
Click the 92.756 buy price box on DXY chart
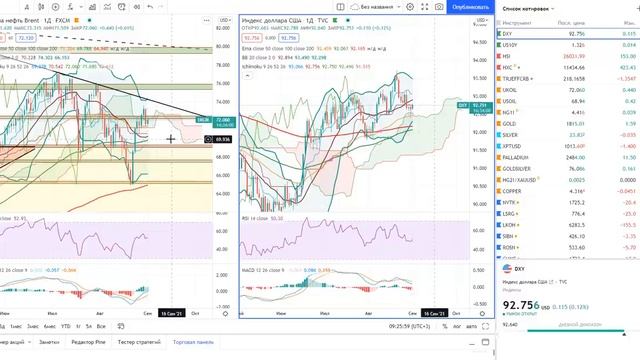pos(289,38)
